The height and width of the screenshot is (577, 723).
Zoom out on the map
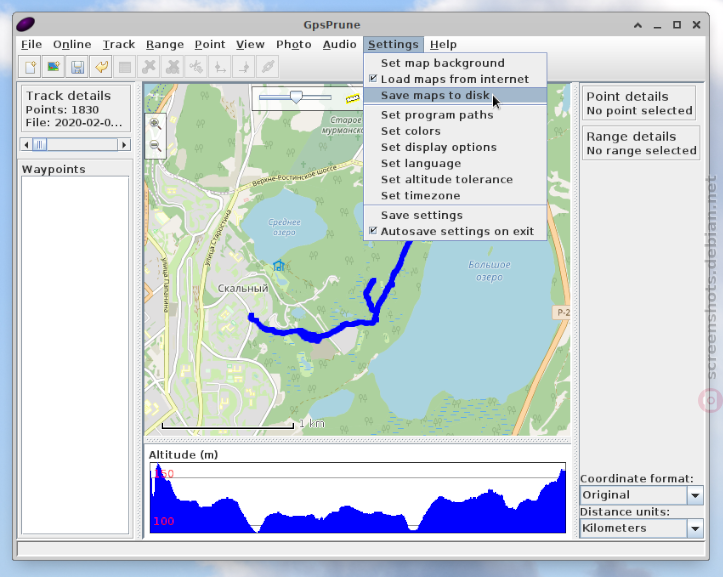(155, 146)
